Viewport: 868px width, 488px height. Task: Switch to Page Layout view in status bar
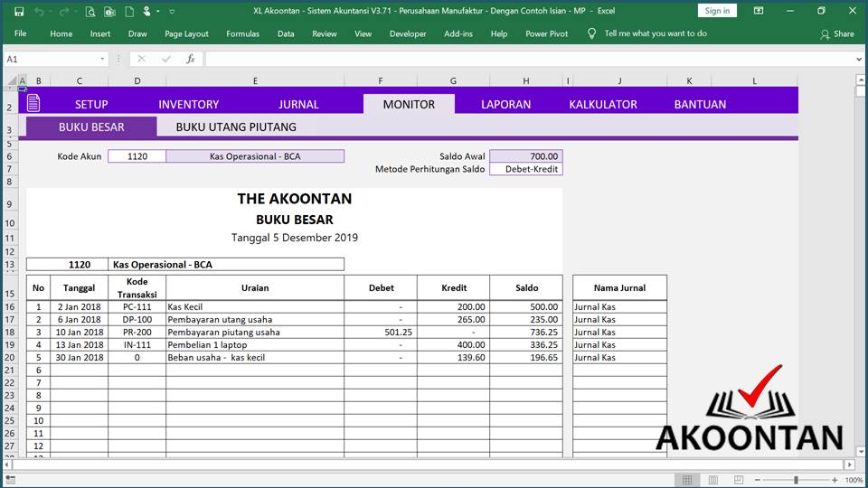(x=713, y=480)
